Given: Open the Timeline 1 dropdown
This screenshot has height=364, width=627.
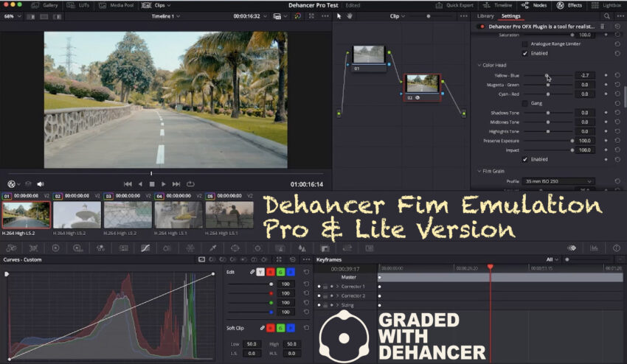Looking at the screenshot, I should [165, 16].
